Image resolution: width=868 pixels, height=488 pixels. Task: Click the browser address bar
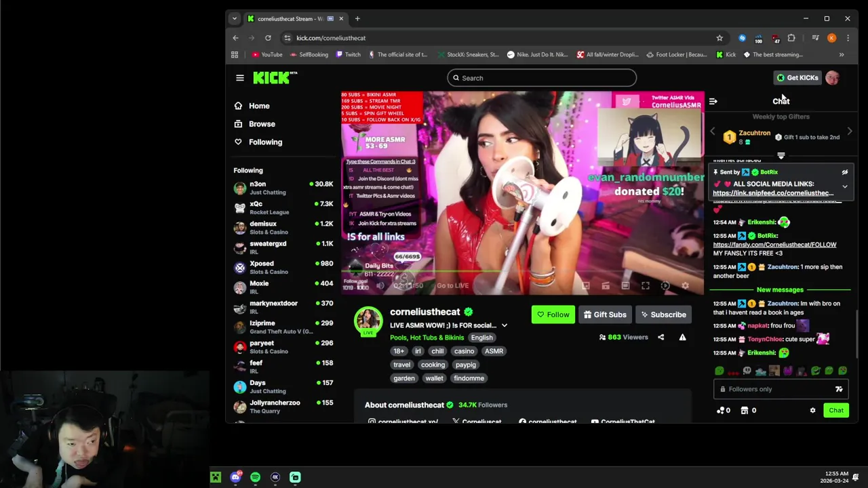point(502,38)
